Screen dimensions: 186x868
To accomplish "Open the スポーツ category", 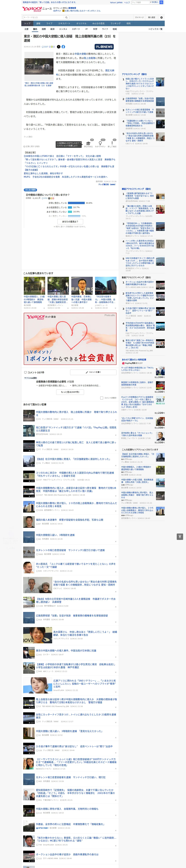I will 76,29.
